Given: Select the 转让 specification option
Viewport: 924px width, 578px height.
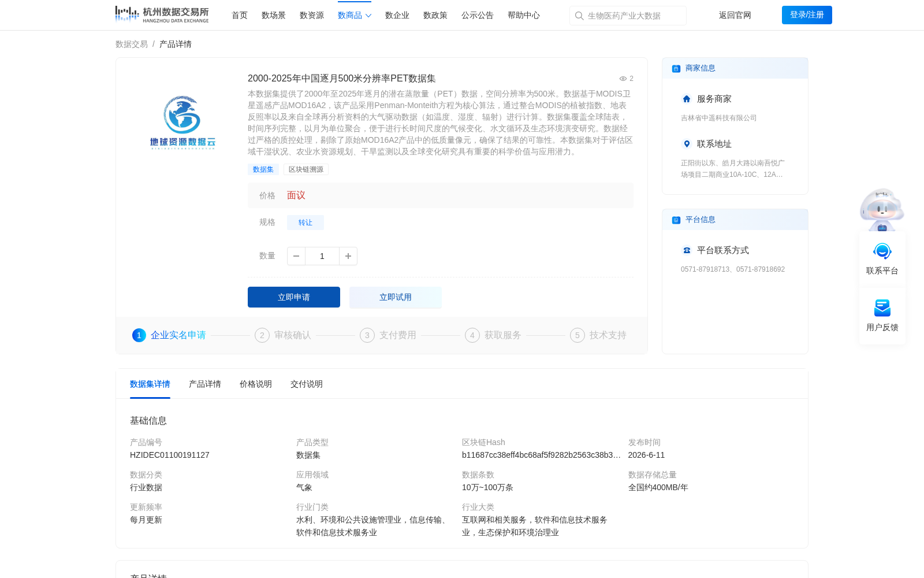Looking at the screenshot, I should (305, 223).
